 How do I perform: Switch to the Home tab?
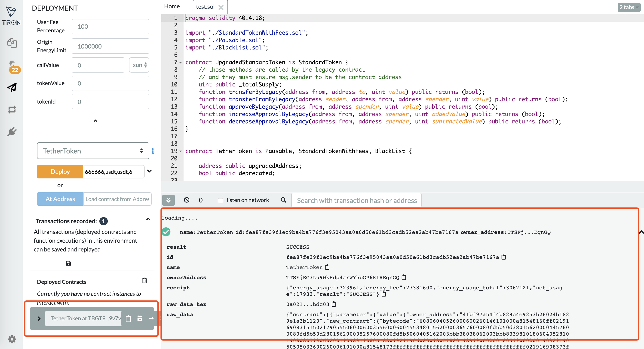[x=172, y=6]
